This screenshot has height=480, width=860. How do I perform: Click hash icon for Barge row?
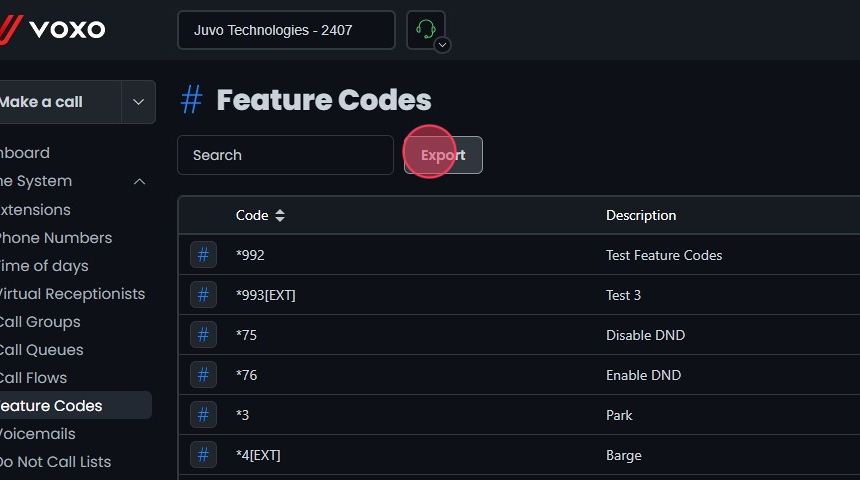pos(203,455)
